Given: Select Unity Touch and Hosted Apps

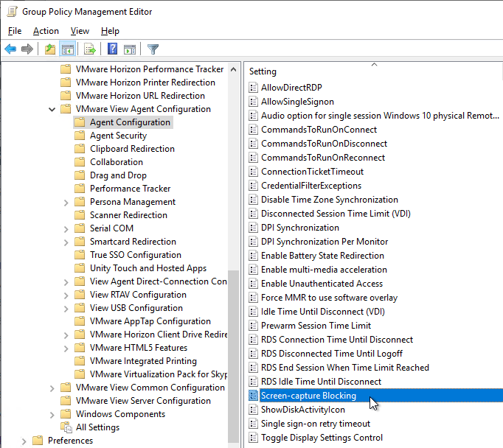Looking at the screenshot, I should 148,268.
